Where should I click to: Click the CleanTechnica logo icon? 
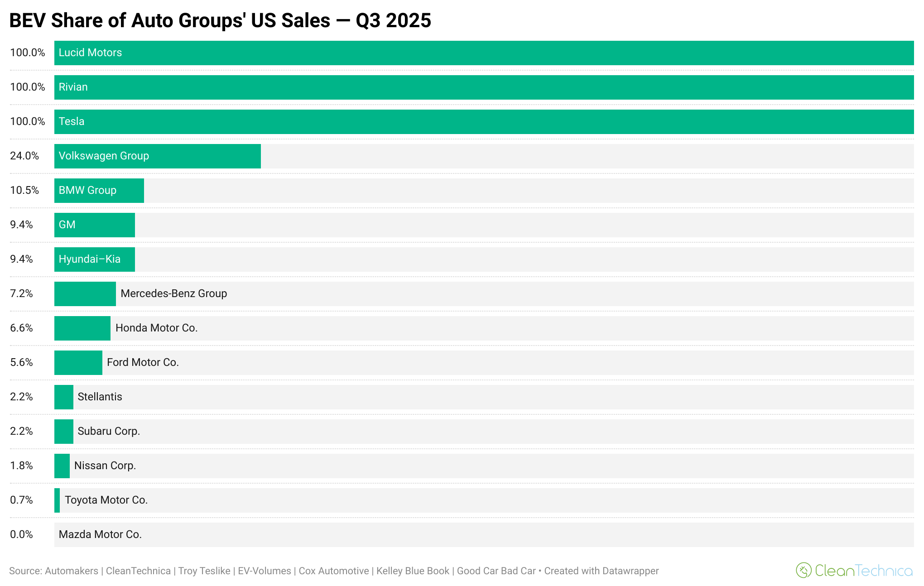click(804, 570)
